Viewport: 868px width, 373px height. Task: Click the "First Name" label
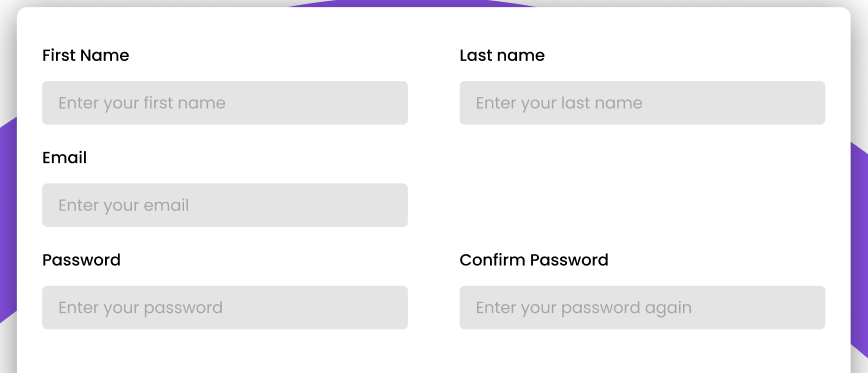click(x=86, y=55)
